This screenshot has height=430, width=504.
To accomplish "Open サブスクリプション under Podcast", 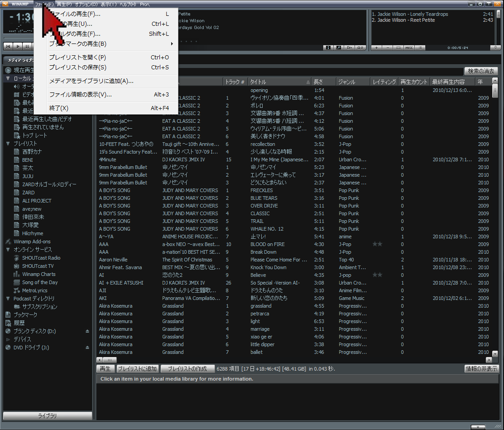I will point(39,307).
